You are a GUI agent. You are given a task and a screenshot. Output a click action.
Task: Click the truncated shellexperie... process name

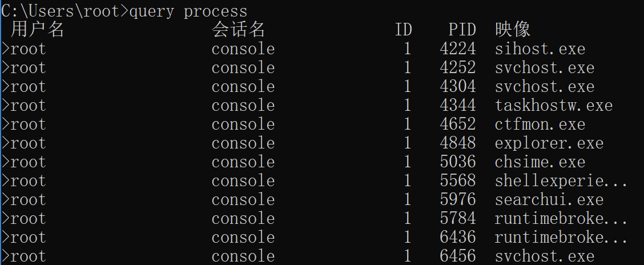(561, 181)
